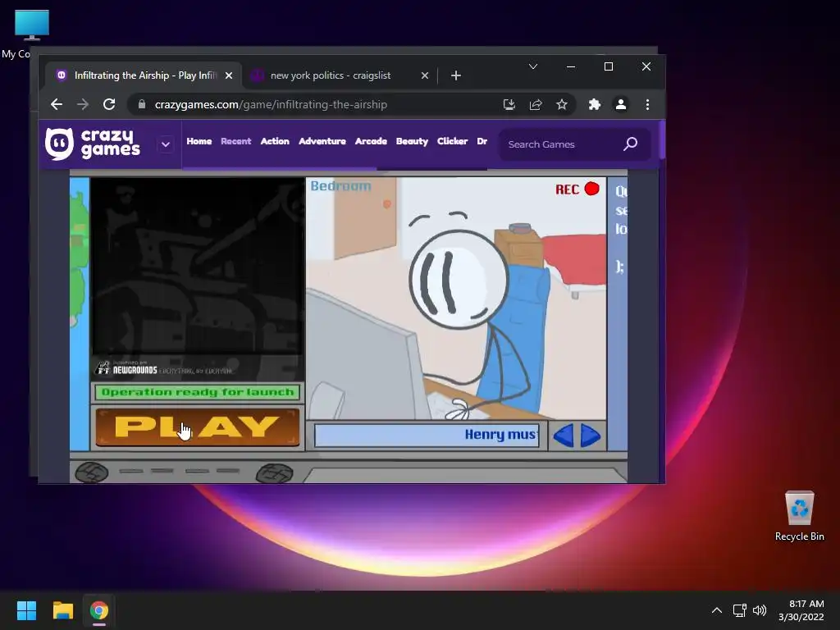Click the Operation ready for launch banner
840x630 pixels.
[198, 392]
